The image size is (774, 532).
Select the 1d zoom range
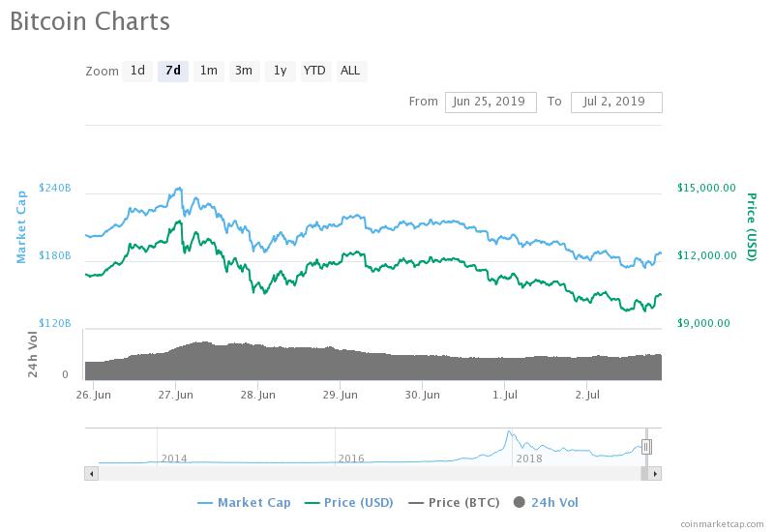click(x=137, y=71)
